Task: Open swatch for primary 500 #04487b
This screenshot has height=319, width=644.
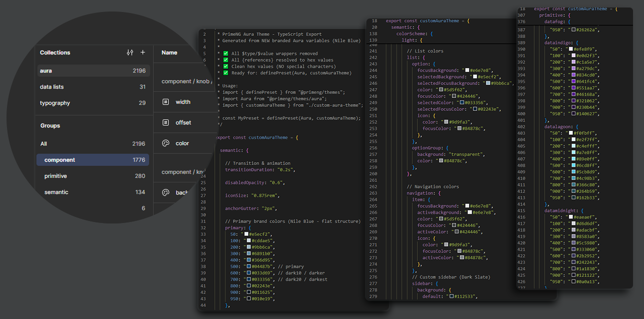Action: click(x=249, y=266)
